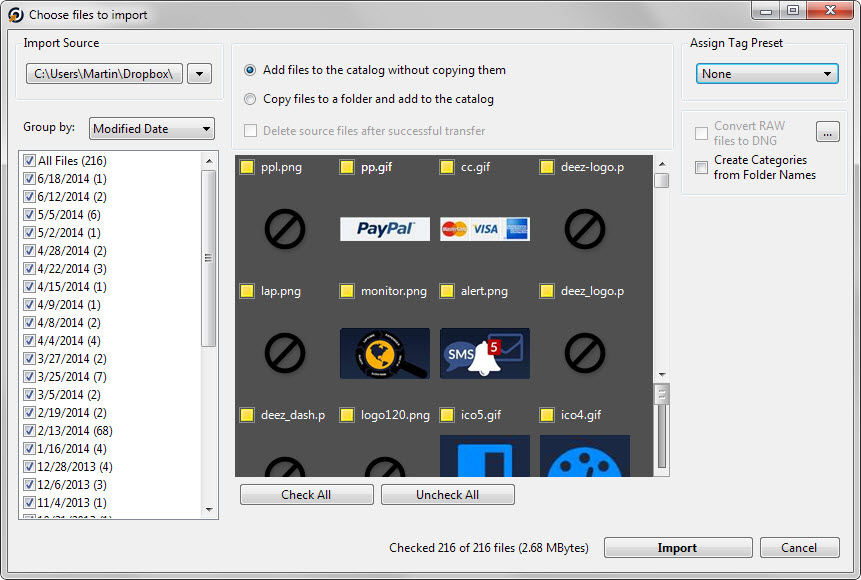
Task: Click the thumbnail pane scroll up arrow
Action: tap(662, 164)
